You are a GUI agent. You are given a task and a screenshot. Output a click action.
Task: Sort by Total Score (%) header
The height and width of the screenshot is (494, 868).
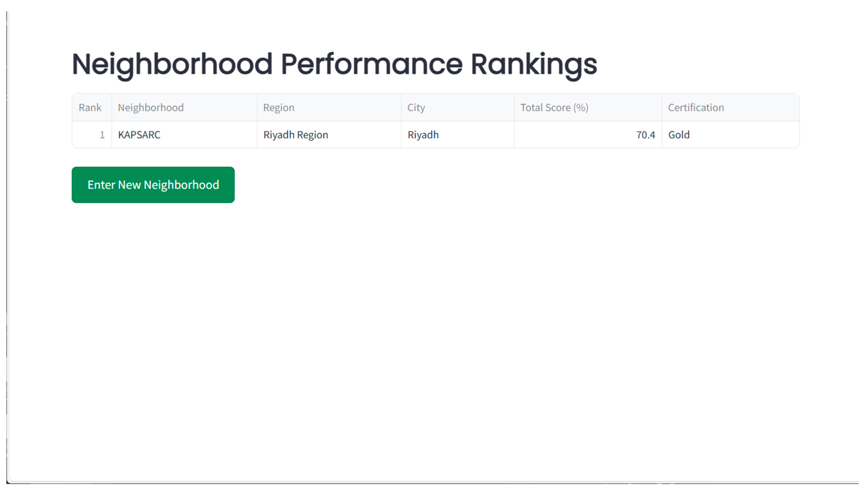point(554,107)
